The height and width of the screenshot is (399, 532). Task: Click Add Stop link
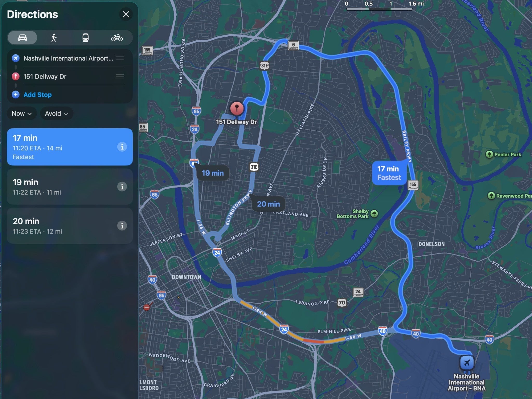pos(37,95)
